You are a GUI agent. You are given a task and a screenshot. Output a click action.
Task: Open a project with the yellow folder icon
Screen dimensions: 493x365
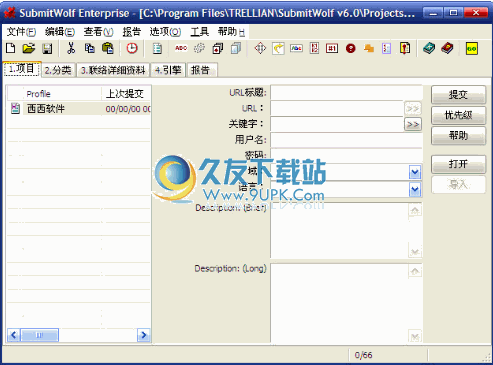point(29,48)
